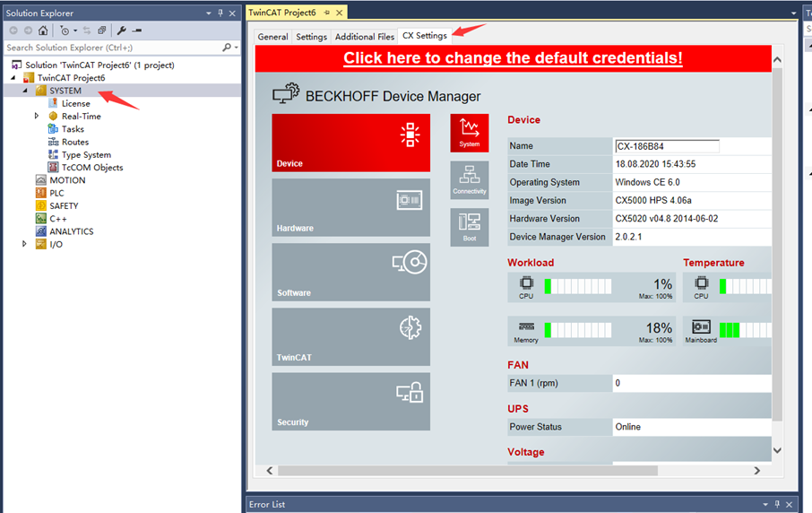Select the MOTION node icon
The image size is (812, 513).
(41, 180)
